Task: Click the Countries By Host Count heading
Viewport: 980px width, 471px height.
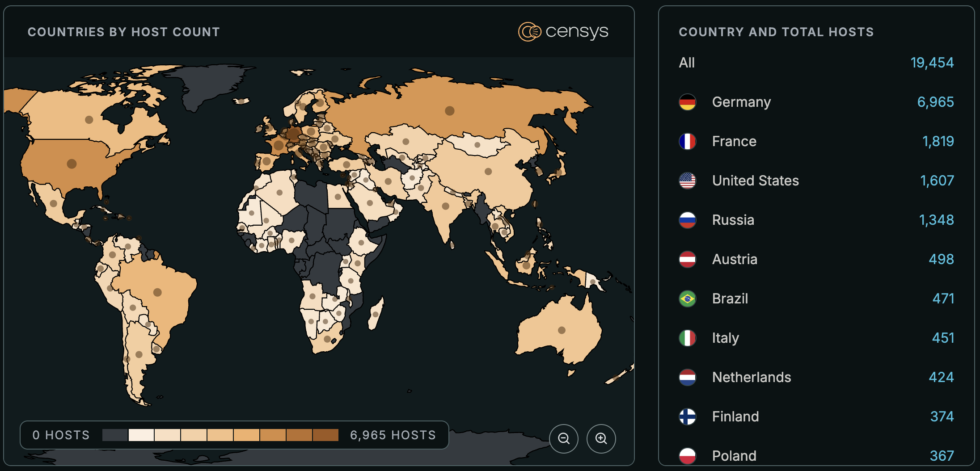Action: point(124,32)
